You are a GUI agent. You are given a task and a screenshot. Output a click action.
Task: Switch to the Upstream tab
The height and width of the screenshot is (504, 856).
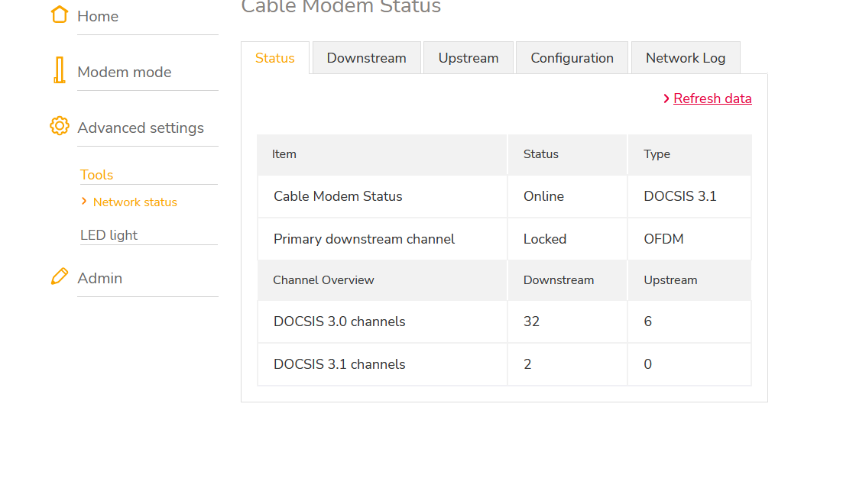click(x=469, y=58)
